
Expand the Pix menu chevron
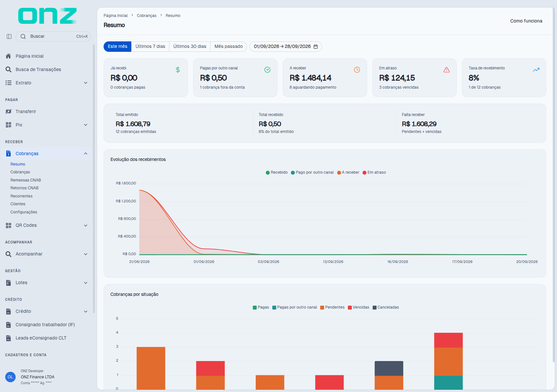coord(86,125)
